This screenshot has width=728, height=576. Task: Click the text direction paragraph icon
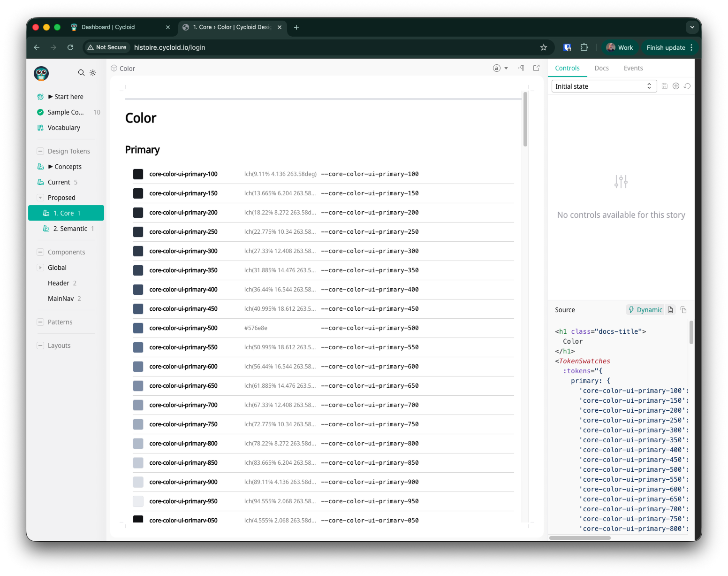pos(521,68)
